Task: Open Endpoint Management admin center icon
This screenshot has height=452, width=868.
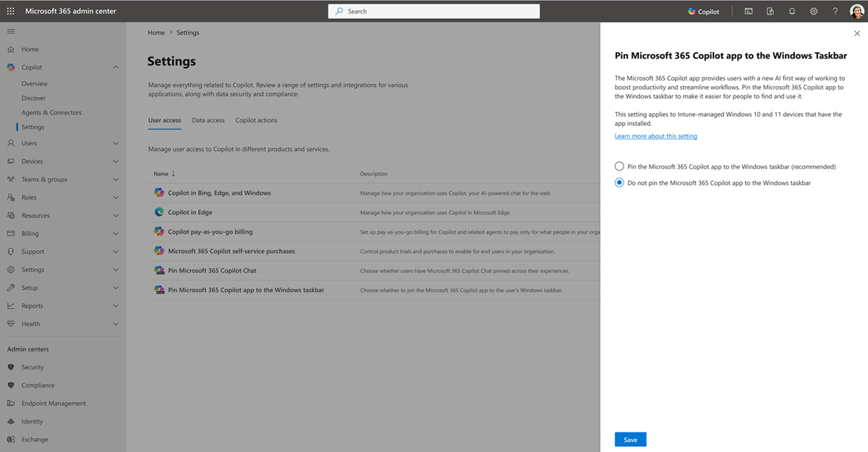Action: 10,404
